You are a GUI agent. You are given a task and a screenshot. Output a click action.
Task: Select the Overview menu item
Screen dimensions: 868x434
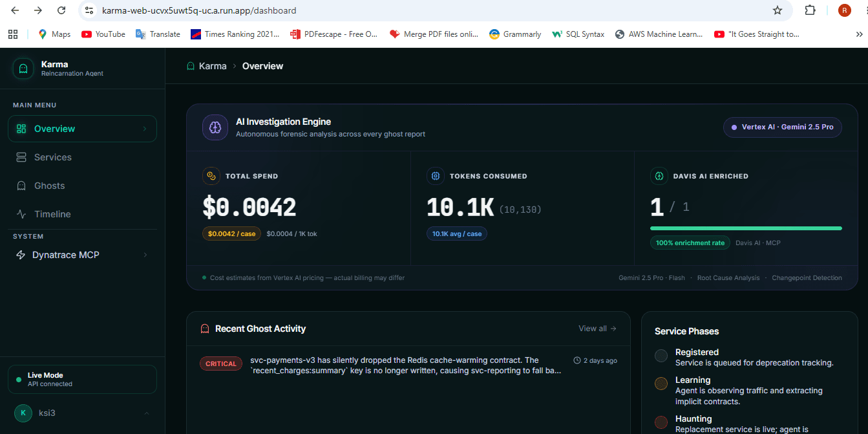pyautogui.click(x=82, y=129)
